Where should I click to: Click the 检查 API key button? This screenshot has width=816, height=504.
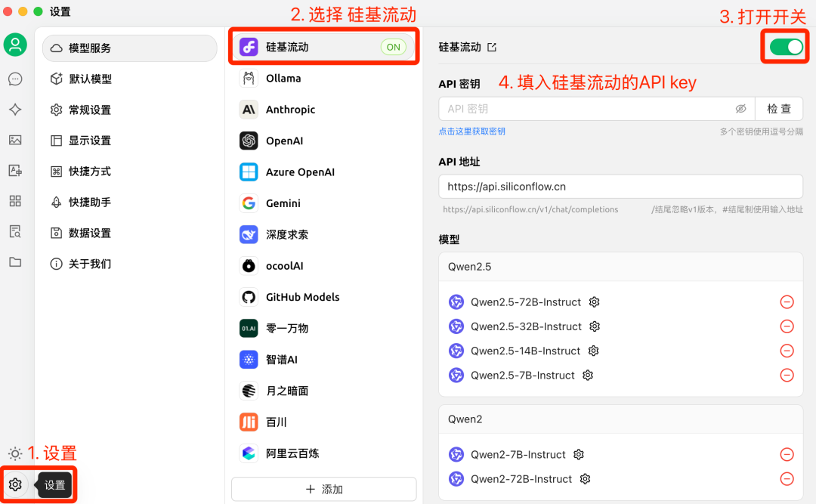pos(779,109)
